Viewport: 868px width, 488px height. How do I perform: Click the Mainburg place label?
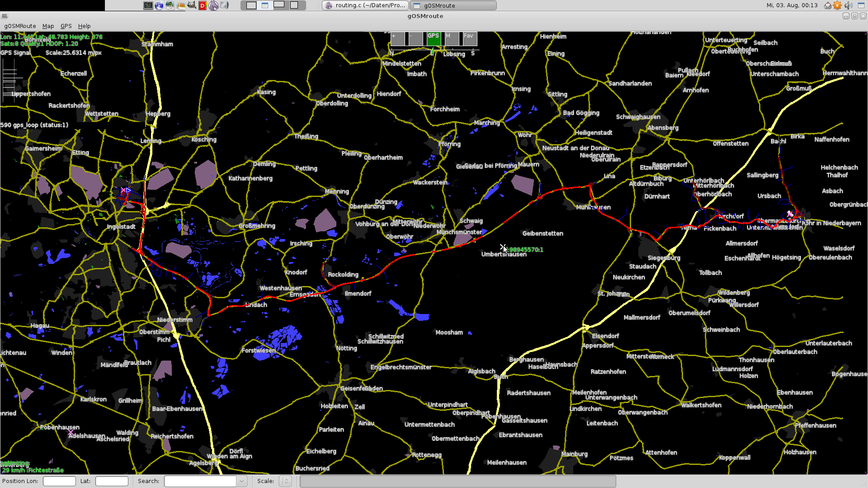pos(574,454)
